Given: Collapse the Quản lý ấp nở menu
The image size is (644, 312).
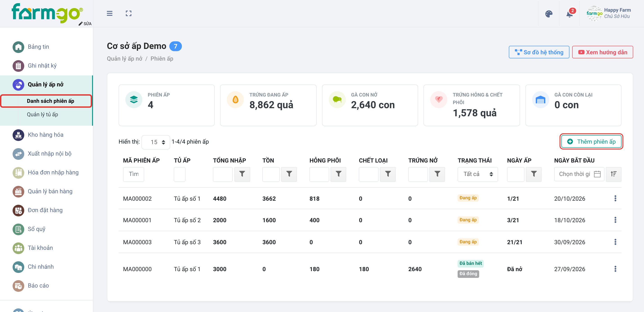Looking at the screenshot, I should point(46,84).
